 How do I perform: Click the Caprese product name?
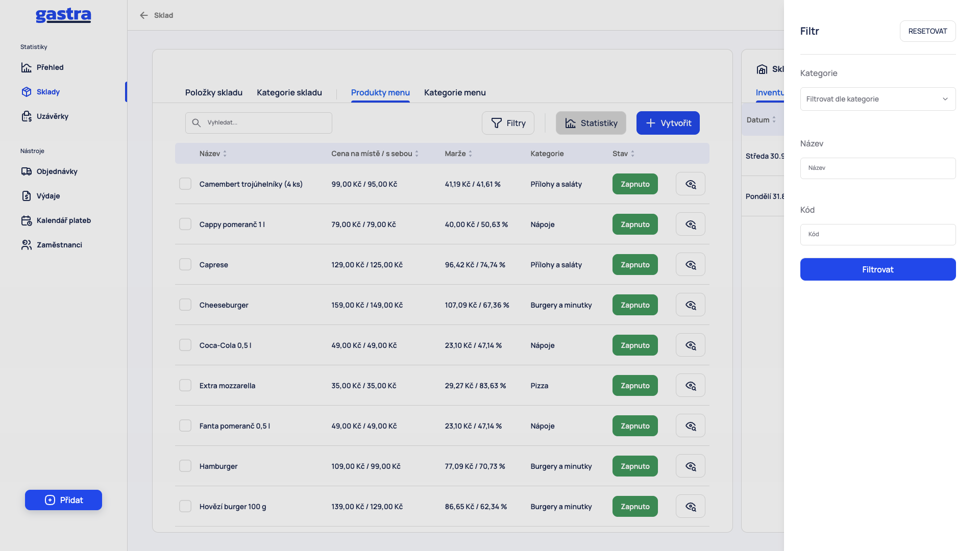(x=213, y=265)
